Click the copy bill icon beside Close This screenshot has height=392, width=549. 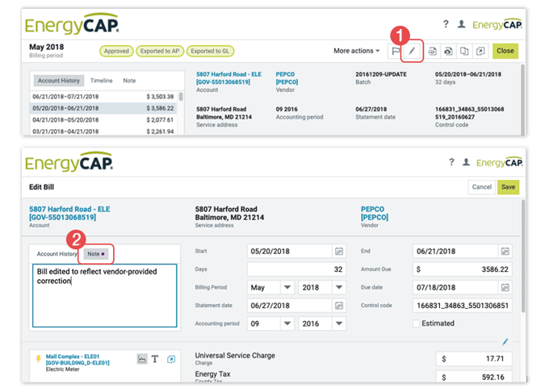(x=463, y=51)
